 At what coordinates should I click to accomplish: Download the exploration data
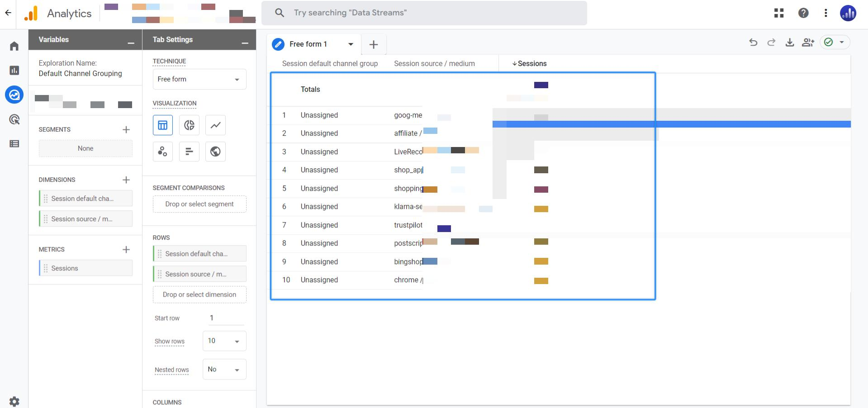[x=790, y=43]
